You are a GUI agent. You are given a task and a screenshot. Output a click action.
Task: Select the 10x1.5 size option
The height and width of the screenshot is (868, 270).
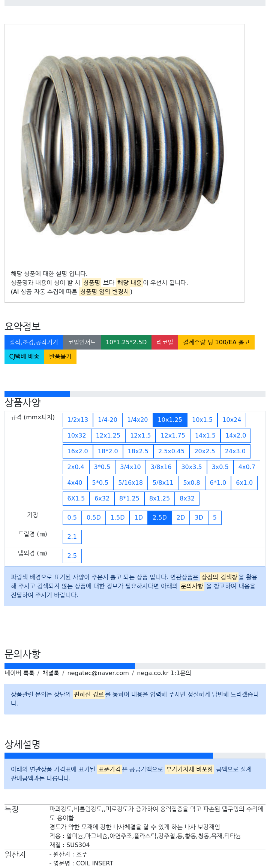coord(202,420)
